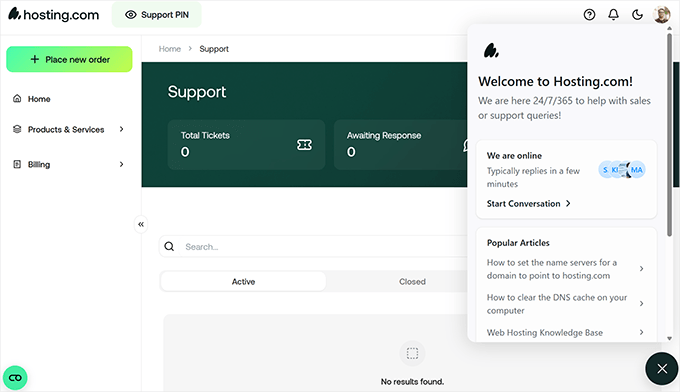Image resolution: width=680 pixels, height=392 pixels.
Task: Click the Total Tickets ticket icon
Action: click(304, 145)
